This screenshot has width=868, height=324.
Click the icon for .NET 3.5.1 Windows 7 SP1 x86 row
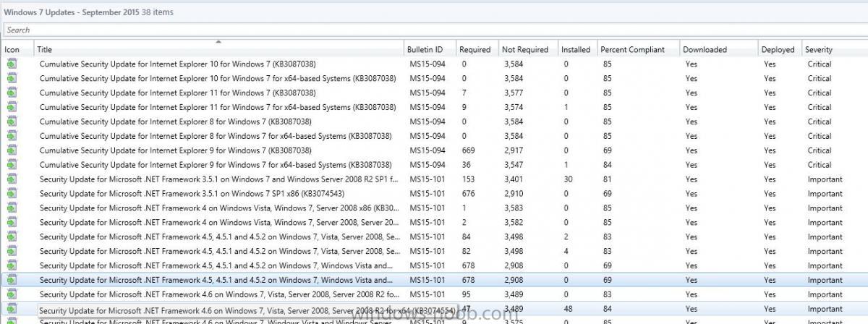(x=12, y=194)
